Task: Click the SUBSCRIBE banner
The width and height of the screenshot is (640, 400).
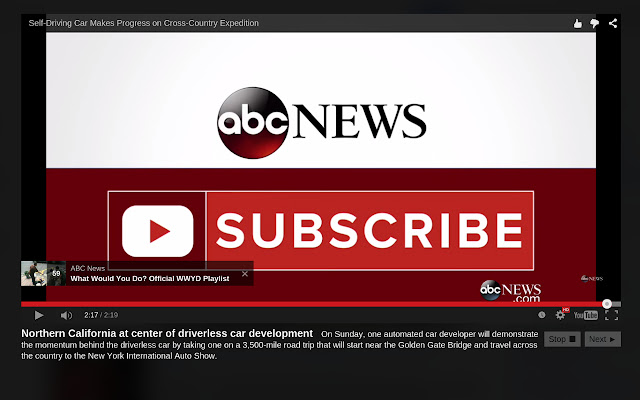Action: pyautogui.click(x=370, y=231)
